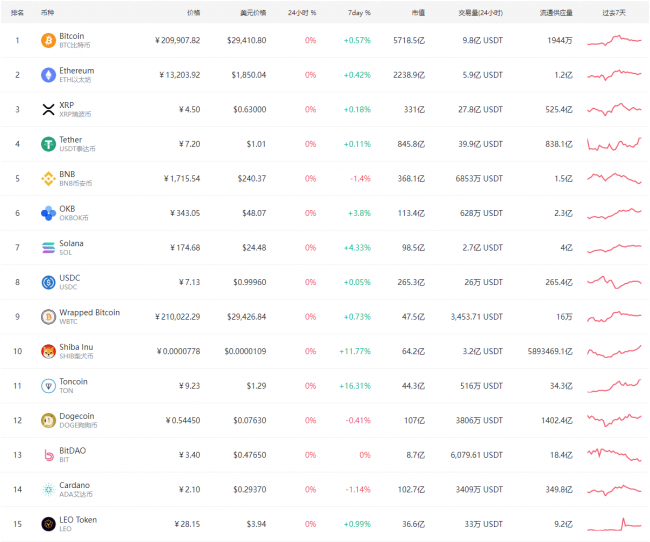Click Cardano market cap 102.7亿
The image size is (650, 542).
411,490
